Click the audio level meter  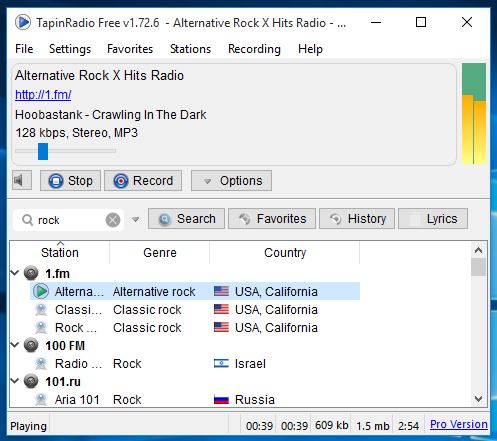coord(474,114)
